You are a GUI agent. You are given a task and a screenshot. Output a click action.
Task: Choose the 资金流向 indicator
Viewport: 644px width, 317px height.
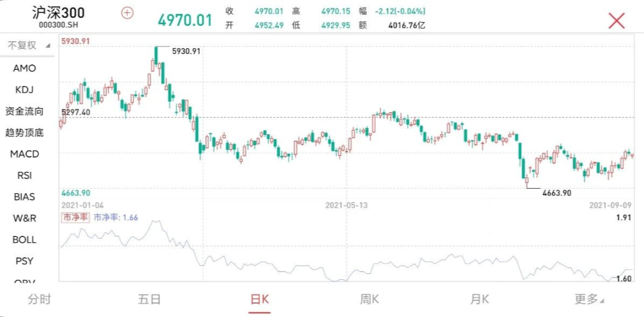tap(24, 111)
